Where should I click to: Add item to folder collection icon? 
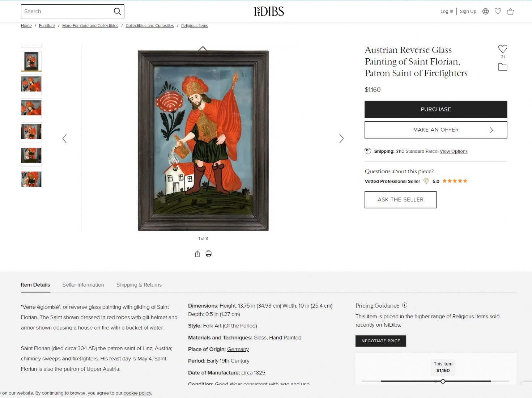click(x=503, y=67)
